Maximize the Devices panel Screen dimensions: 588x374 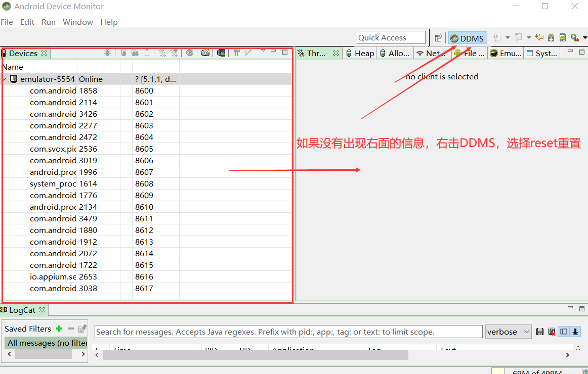click(x=285, y=52)
